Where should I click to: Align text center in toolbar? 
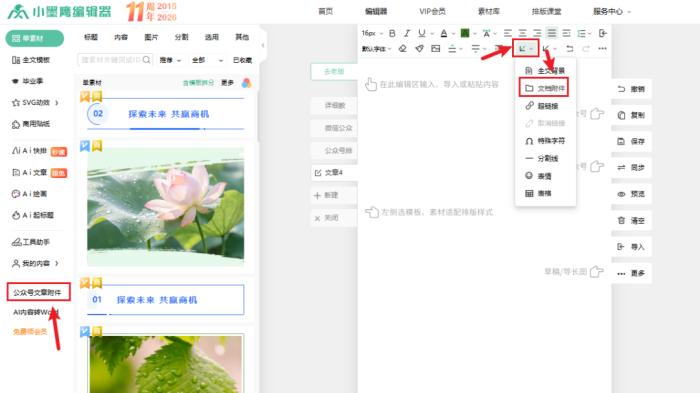(522, 33)
